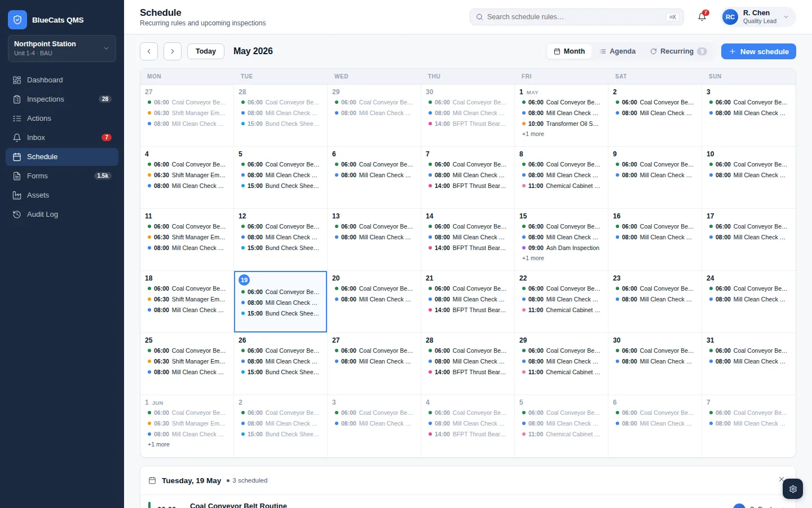
Task: Open 08:00 Mill Clean Check on 2 May
Action: pos(655,113)
